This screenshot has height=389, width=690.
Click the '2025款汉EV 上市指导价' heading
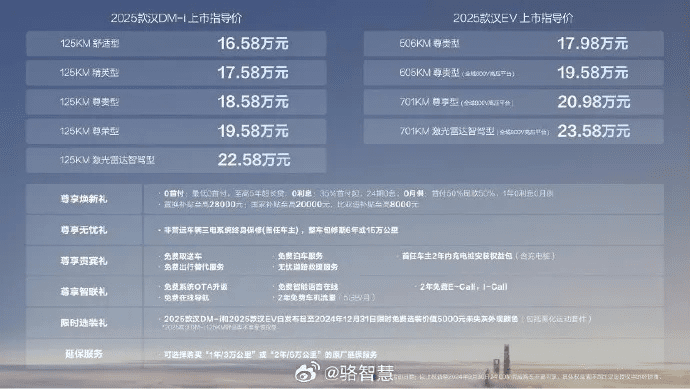click(513, 18)
